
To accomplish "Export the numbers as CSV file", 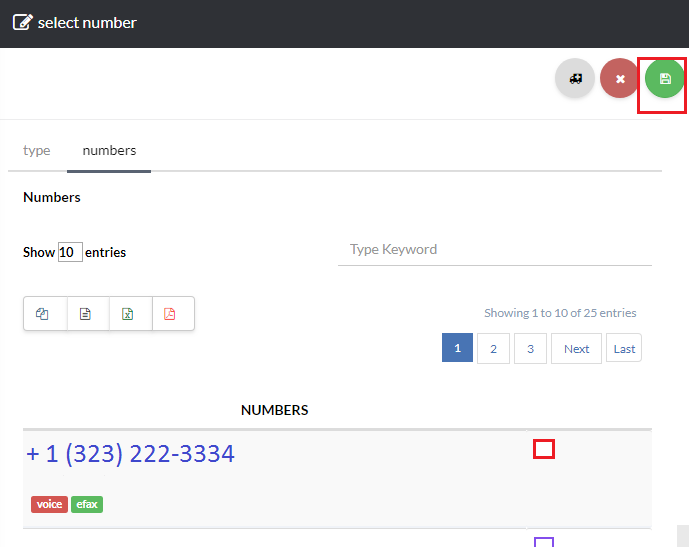I will point(86,314).
